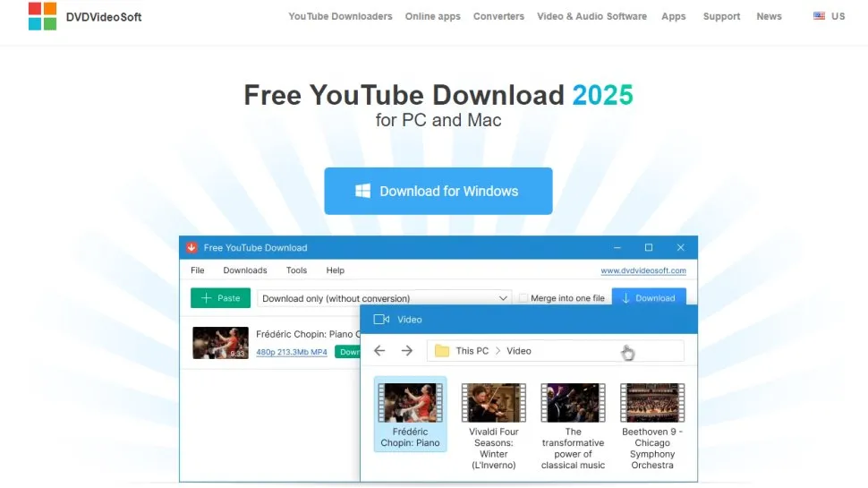This screenshot has width=868, height=488.
Task: Click the for PC and Mac subtitle
Action: pos(438,120)
